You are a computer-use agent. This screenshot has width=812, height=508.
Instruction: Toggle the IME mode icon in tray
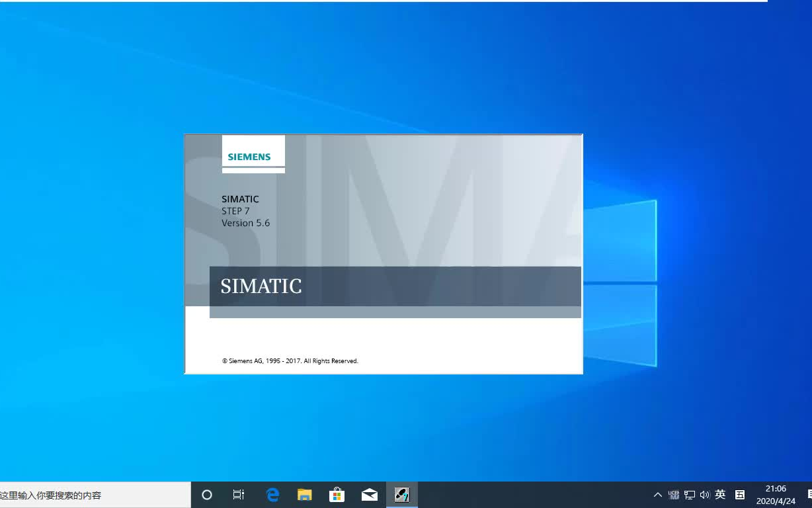739,494
